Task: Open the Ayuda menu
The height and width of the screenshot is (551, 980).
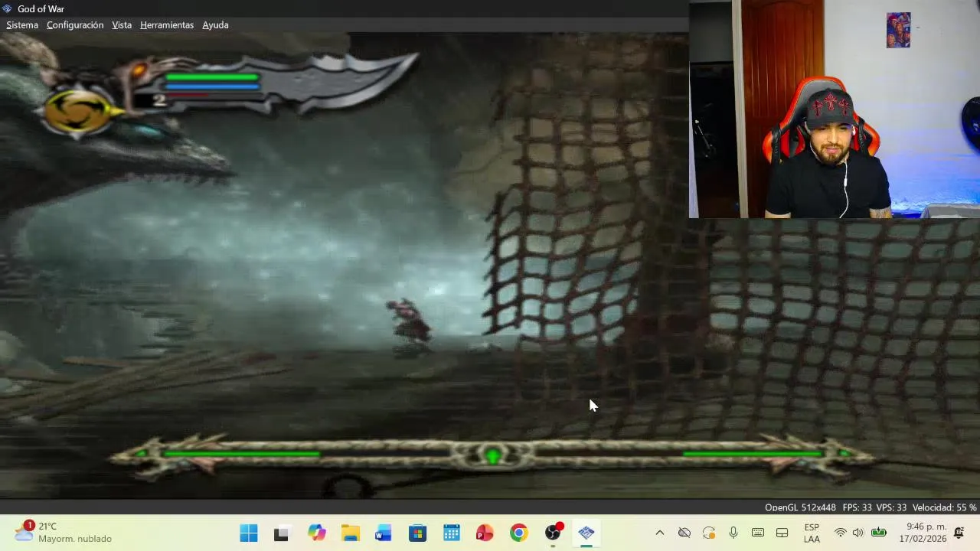Action: [x=215, y=25]
